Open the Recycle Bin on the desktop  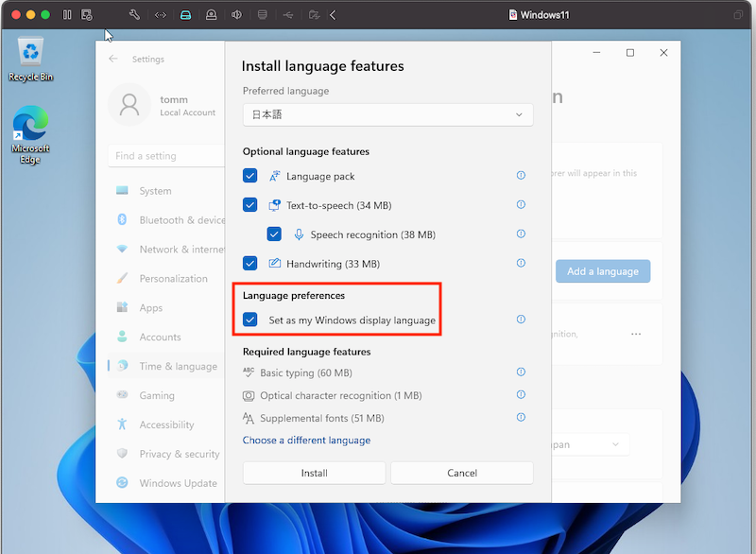coord(30,59)
